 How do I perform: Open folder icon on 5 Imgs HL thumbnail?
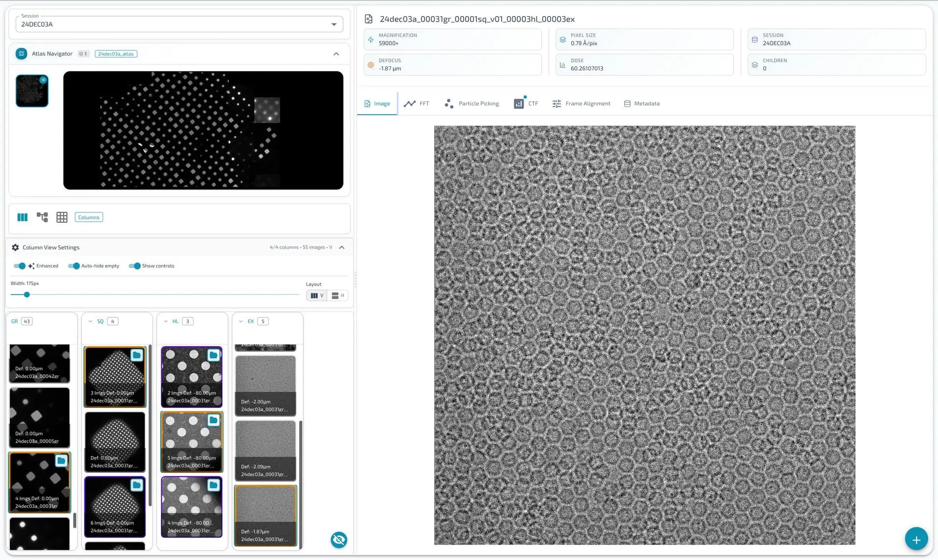[x=213, y=420]
